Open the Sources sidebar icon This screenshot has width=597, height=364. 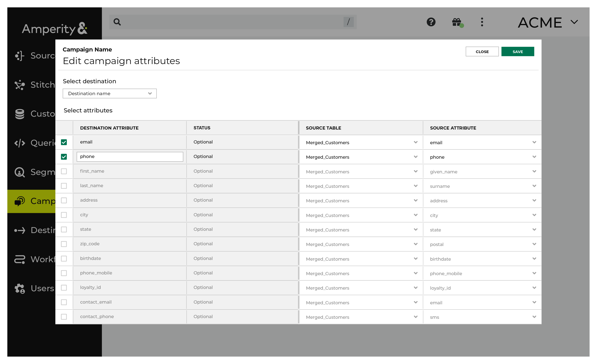click(x=20, y=56)
